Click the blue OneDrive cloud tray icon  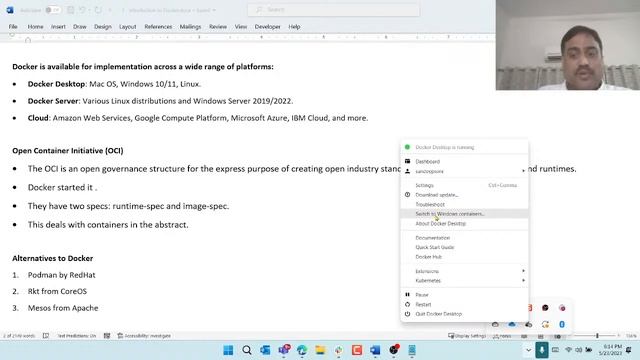512,324
